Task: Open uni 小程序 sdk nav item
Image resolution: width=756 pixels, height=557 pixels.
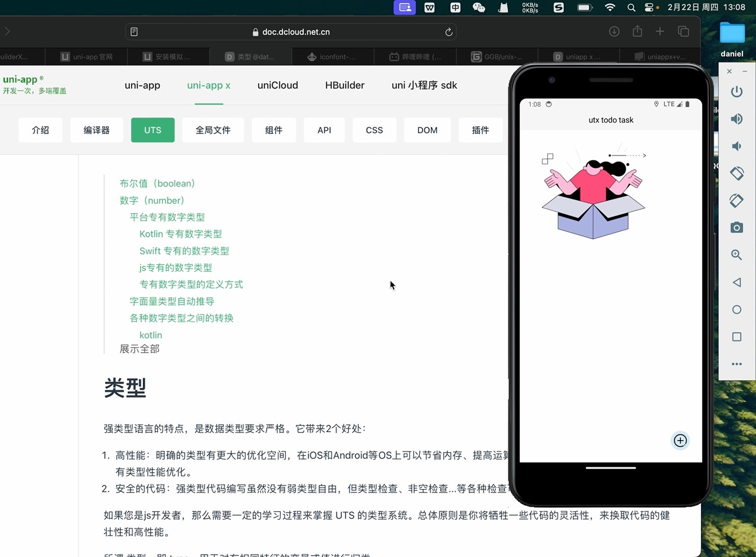Action: 424,85
